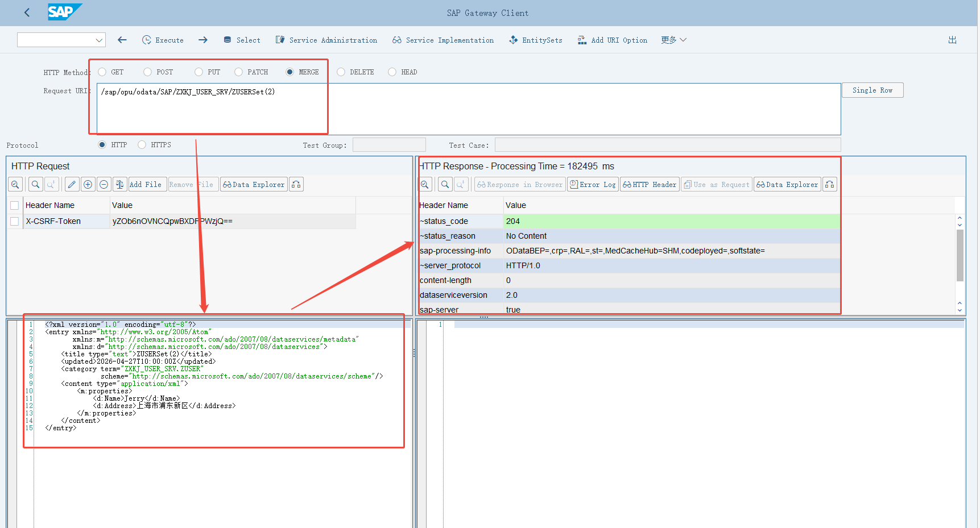Check the X-CSRF-Token row checkbox
The image size is (980, 528).
point(15,221)
